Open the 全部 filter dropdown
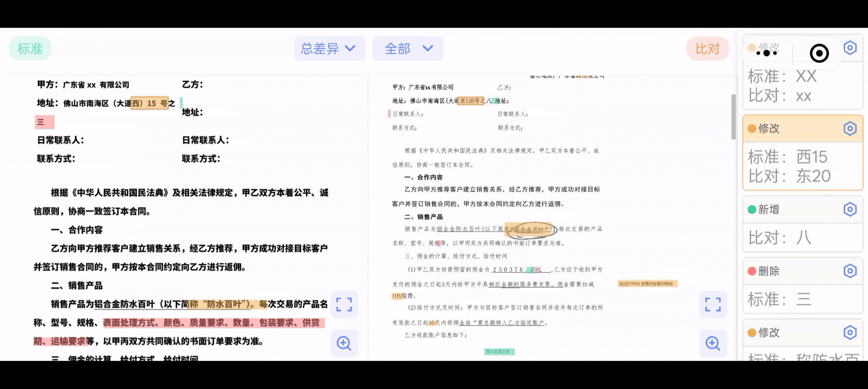Image resolution: width=868 pixels, height=389 pixels. click(408, 49)
